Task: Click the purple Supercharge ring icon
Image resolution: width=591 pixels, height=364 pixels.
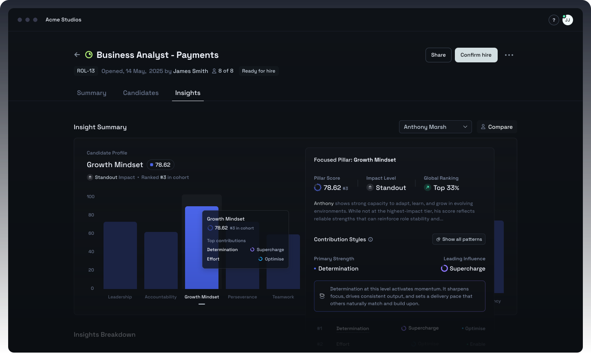Action: pos(444,268)
